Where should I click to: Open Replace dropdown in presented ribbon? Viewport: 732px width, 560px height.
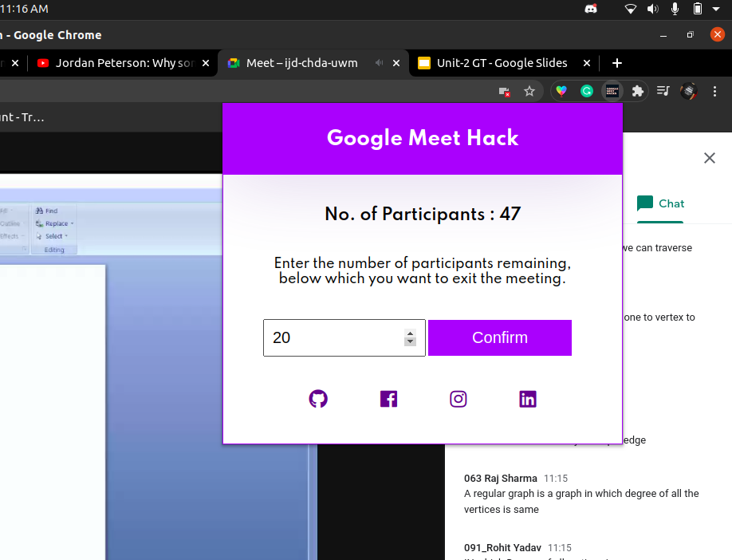55,223
